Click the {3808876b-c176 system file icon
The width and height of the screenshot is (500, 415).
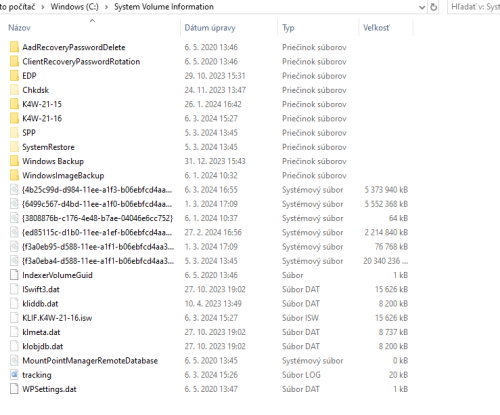point(14,218)
